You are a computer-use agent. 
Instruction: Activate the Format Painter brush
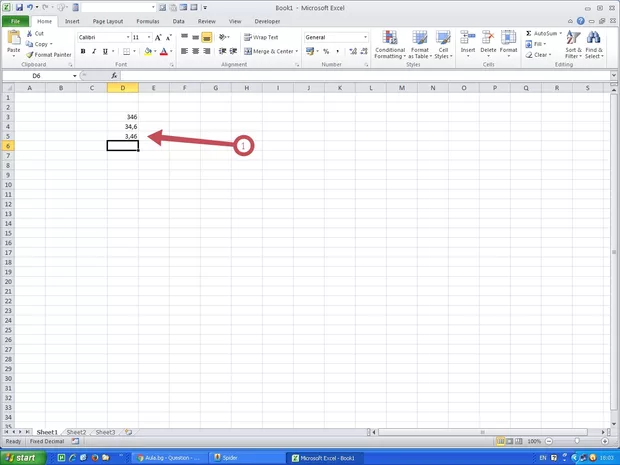[x=49, y=55]
